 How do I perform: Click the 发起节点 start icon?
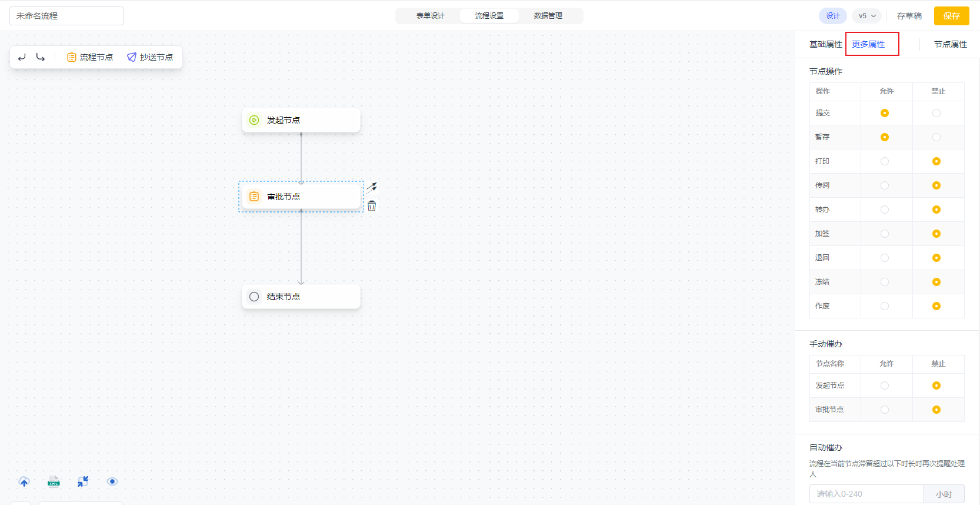pos(254,120)
